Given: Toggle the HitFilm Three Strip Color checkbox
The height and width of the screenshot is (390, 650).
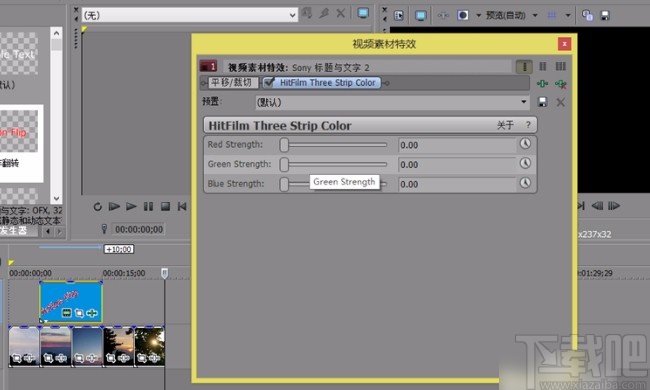Looking at the screenshot, I should pyautogui.click(x=269, y=82).
